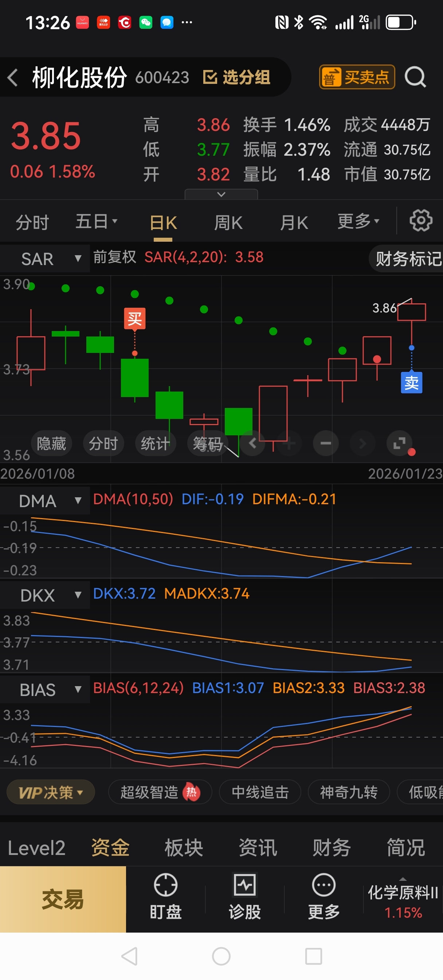The height and width of the screenshot is (980, 443).
Task: Open the 资讯 tab
Action: pos(258,848)
